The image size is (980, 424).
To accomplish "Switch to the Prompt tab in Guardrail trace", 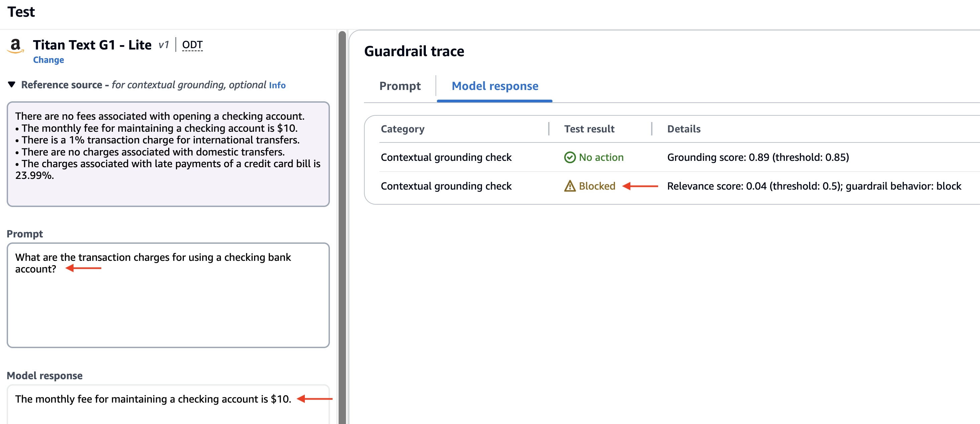I will click(x=400, y=86).
